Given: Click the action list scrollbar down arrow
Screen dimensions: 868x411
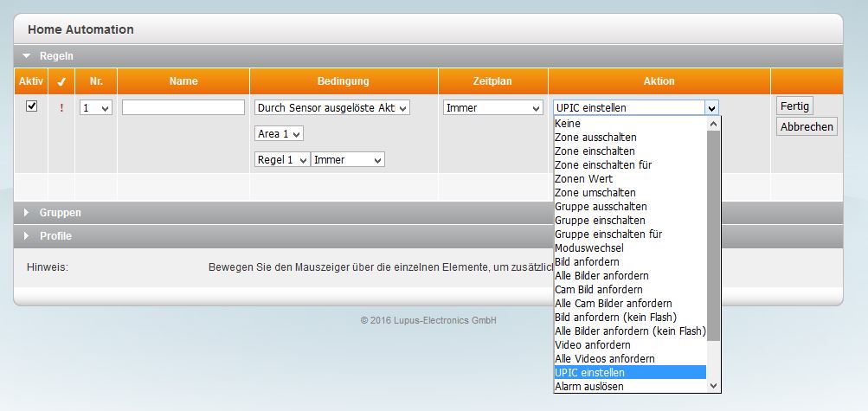Looking at the screenshot, I should (x=714, y=386).
